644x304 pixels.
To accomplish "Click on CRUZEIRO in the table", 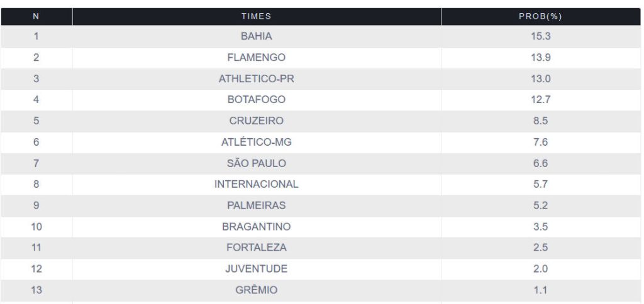I will pos(256,121).
